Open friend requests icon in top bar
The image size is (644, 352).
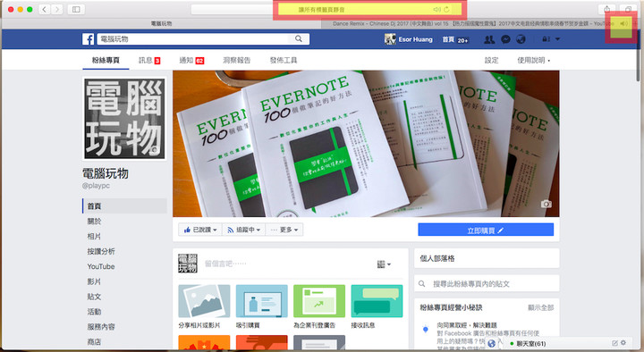(489, 39)
